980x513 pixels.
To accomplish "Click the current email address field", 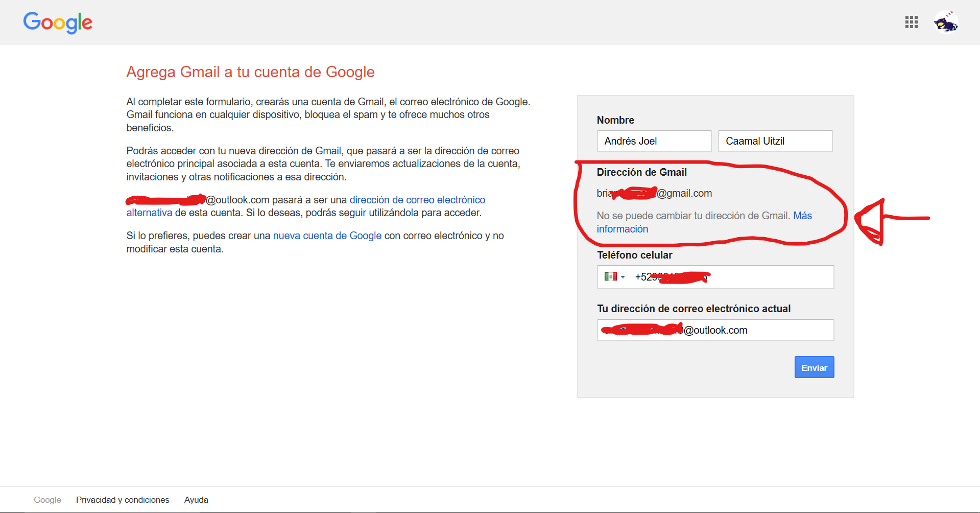I will pos(715,330).
